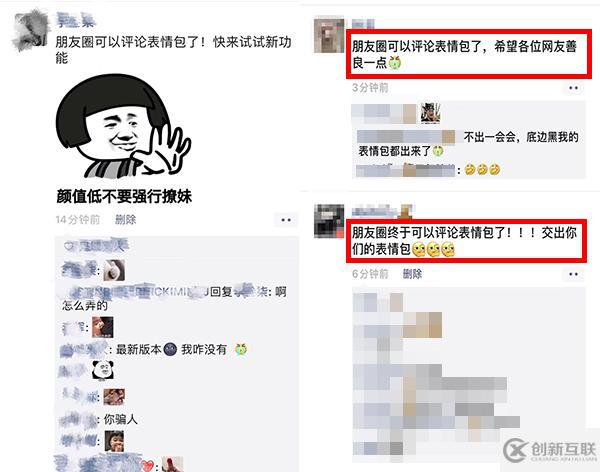Open the first sticker comment under the likes row
This screenshot has width=600, height=472.
[114, 270]
